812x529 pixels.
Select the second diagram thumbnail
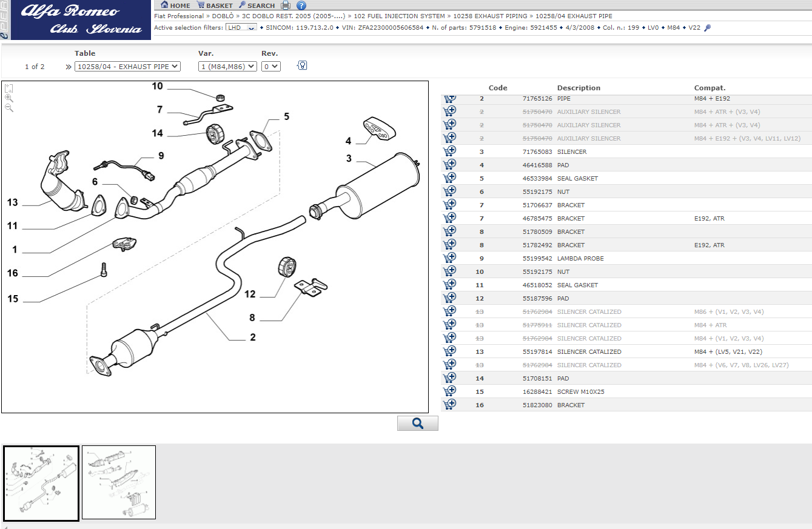point(119,482)
